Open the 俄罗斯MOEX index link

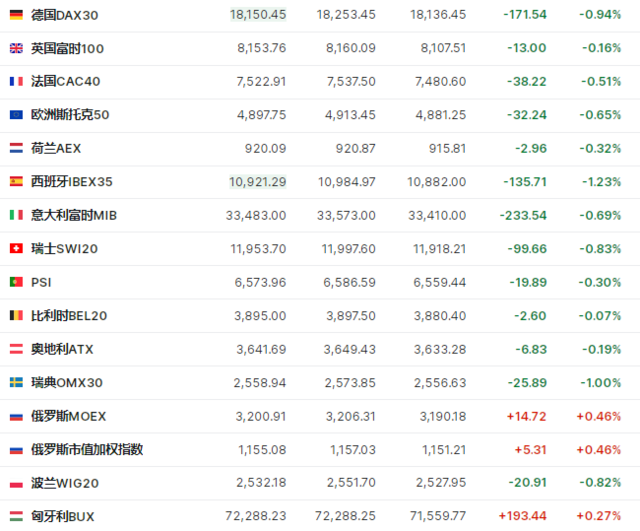[69, 416]
